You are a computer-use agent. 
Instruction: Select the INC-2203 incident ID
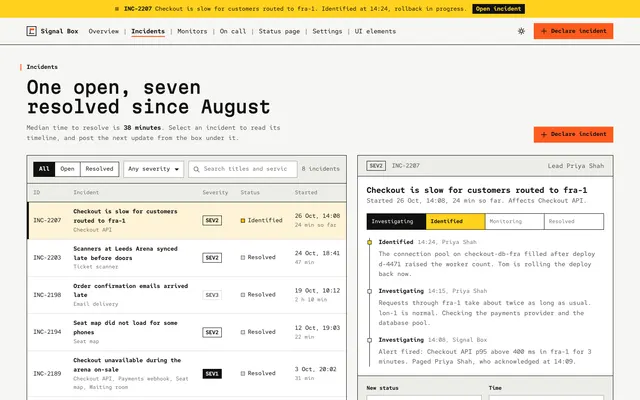tap(47, 258)
